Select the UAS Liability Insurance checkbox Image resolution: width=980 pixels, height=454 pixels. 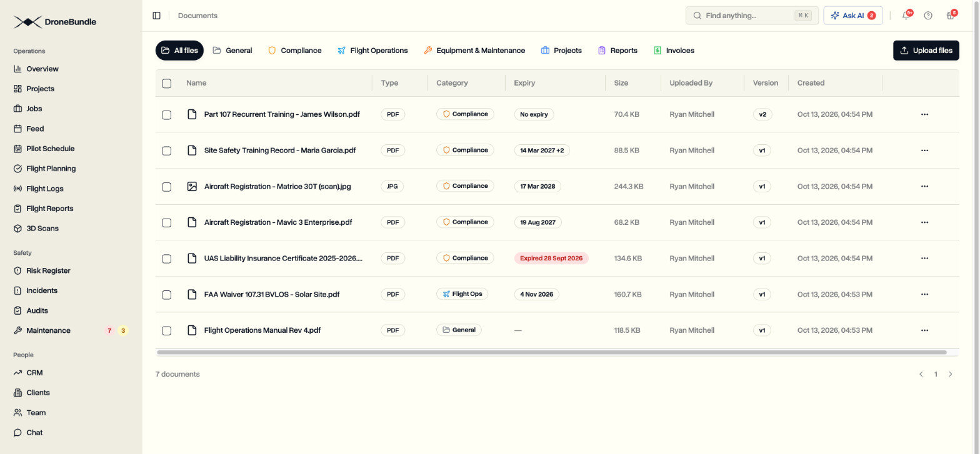coord(167,259)
